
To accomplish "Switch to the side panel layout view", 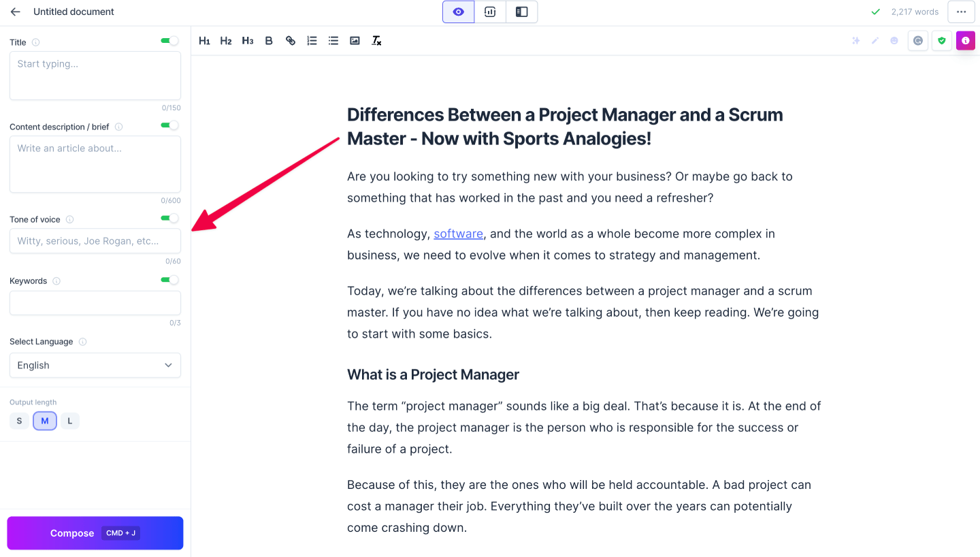I will click(521, 12).
